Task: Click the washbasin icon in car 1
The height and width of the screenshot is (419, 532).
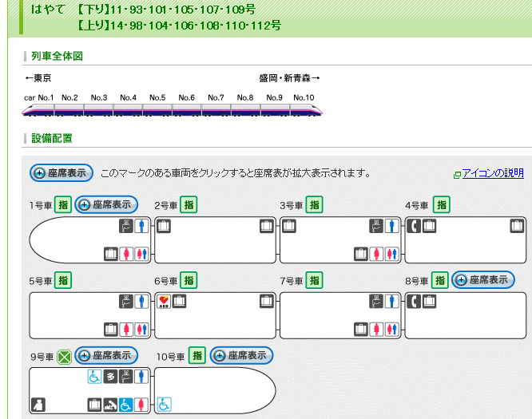Action: click(126, 226)
